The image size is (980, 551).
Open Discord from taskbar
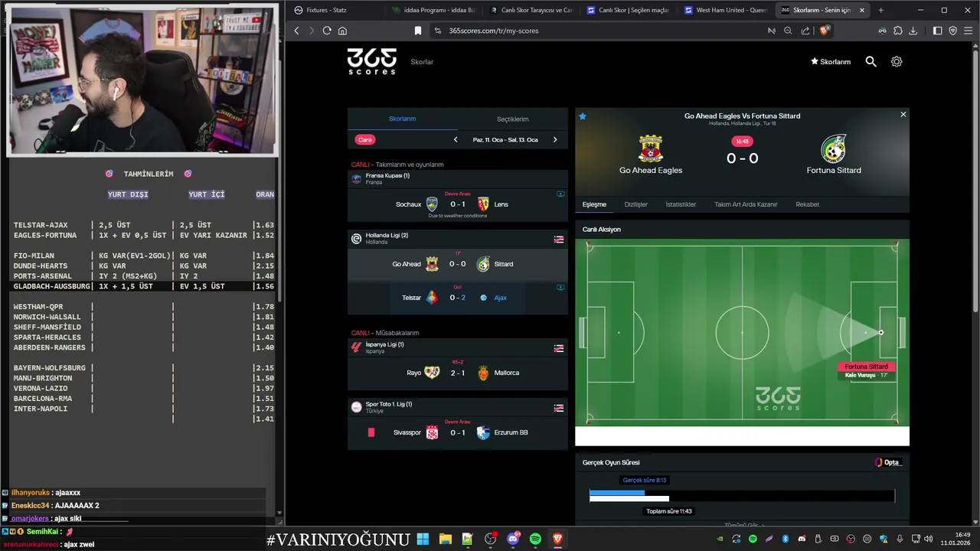pyautogui.click(x=513, y=540)
